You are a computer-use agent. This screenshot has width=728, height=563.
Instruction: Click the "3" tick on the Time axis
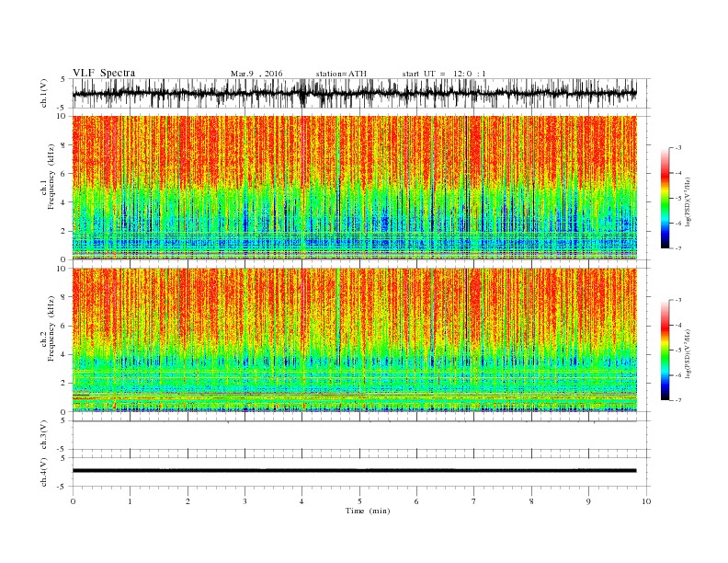point(245,501)
